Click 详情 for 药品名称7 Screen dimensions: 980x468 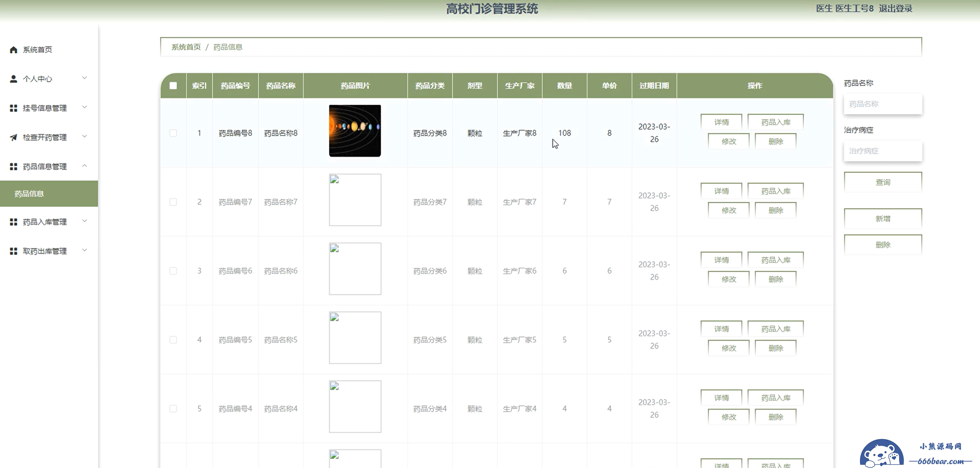pyautogui.click(x=721, y=191)
